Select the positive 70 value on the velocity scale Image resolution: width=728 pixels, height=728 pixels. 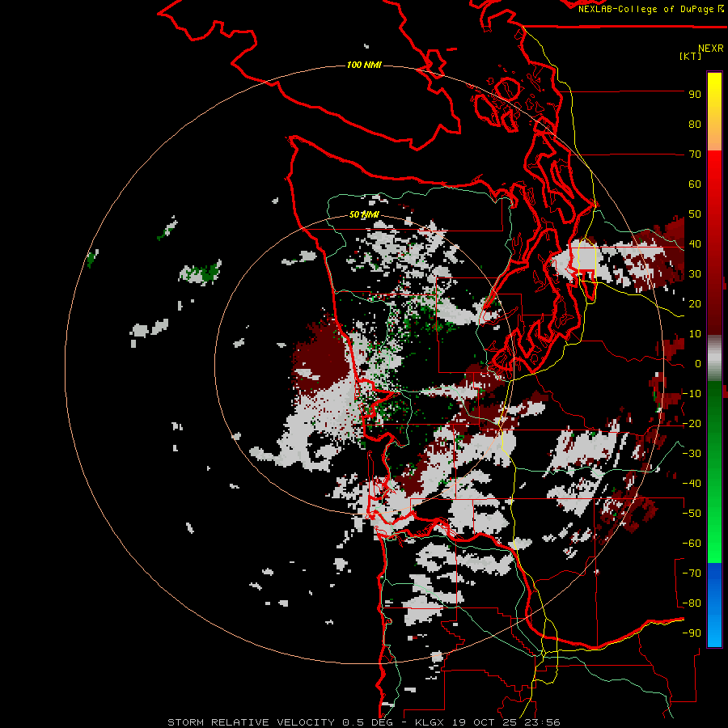(695, 154)
